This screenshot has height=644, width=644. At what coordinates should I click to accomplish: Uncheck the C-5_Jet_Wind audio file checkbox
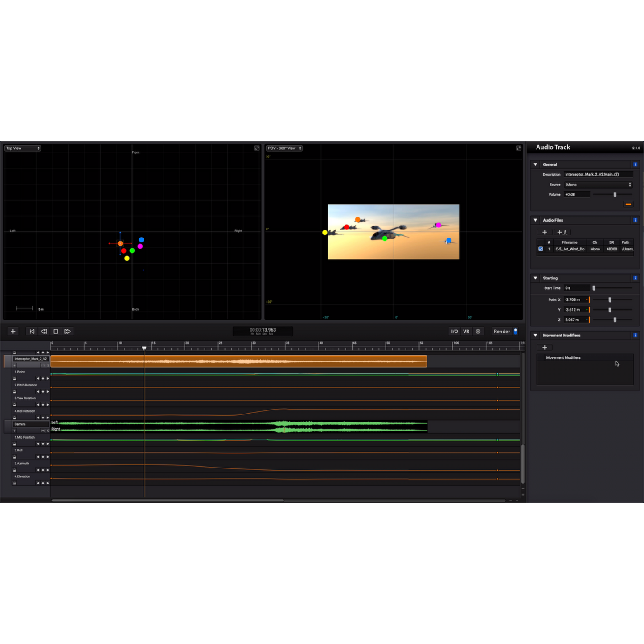[x=541, y=249]
